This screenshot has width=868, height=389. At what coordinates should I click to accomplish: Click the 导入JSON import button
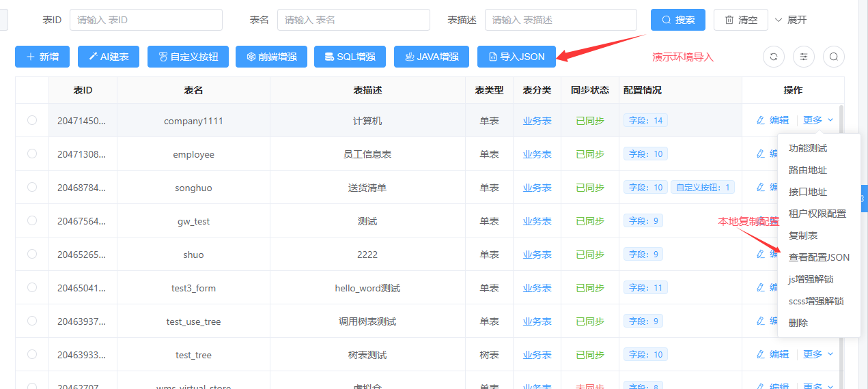[x=516, y=57]
